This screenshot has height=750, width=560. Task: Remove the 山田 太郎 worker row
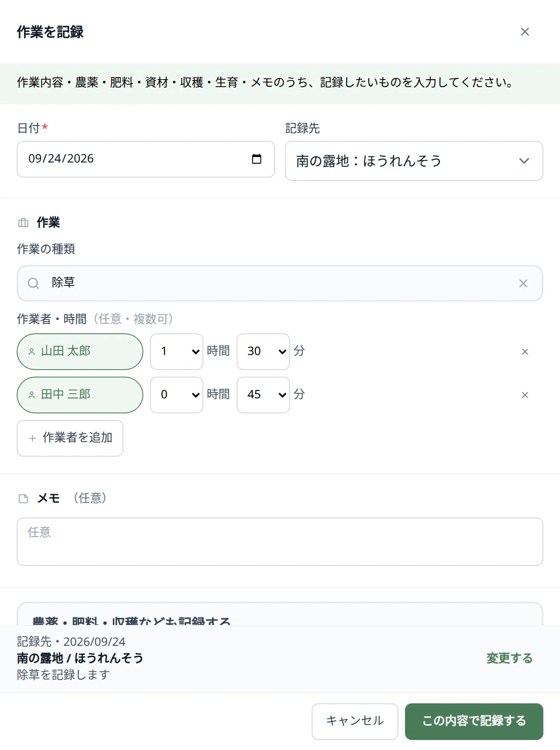tap(525, 352)
